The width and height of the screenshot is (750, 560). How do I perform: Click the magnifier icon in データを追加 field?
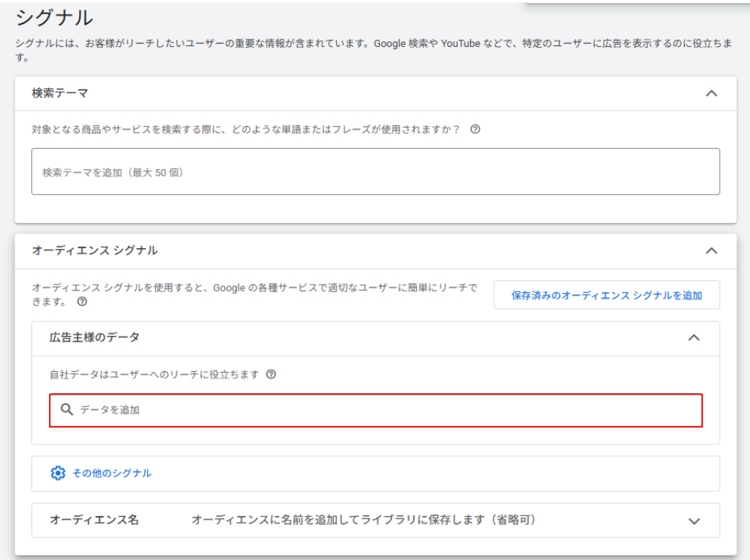(x=67, y=409)
